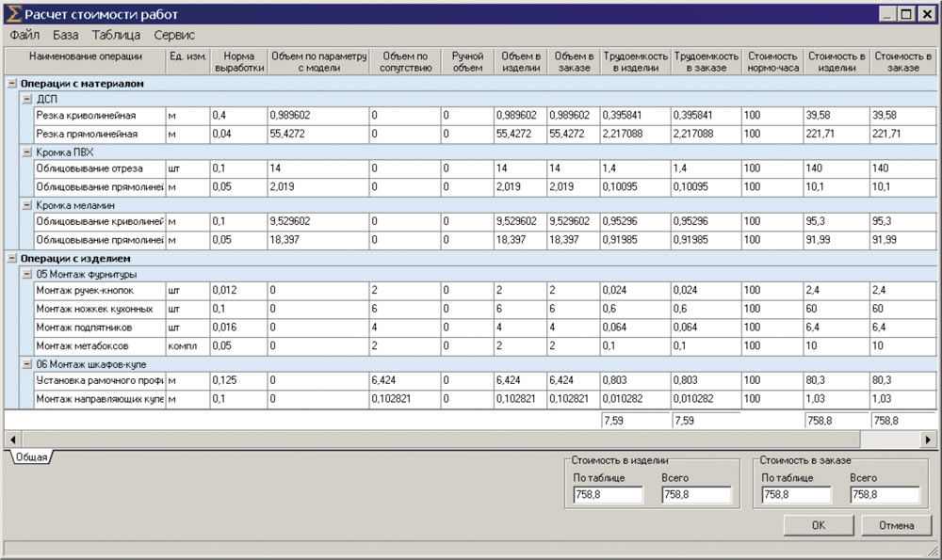Image resolution: width=942 pixels, height=560 pixels.
Task: Click norm value 0,012 of Монтаж ручек-кнопок
Action: pyautogui.click(x=238, y=291)
